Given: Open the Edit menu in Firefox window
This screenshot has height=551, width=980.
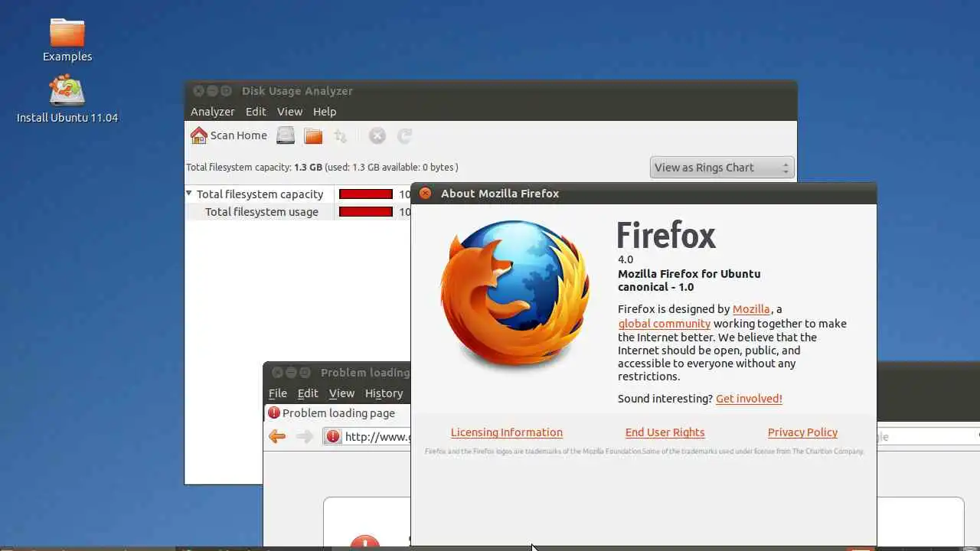Looking at the screenshot, I should (x=308, y=393).
